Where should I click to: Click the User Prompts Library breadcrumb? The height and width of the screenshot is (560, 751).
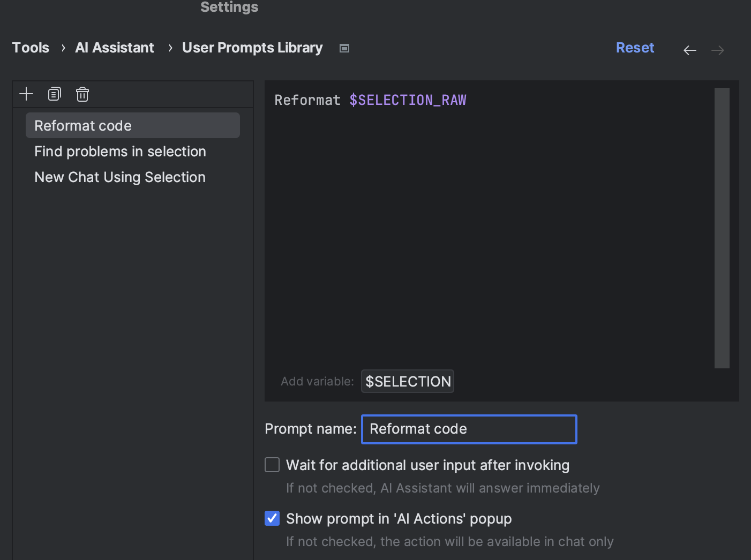252,48
